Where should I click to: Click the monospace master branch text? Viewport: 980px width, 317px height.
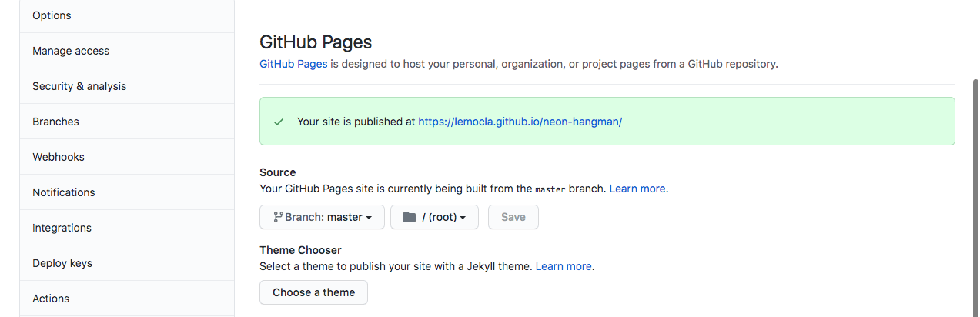pos(550,189)
